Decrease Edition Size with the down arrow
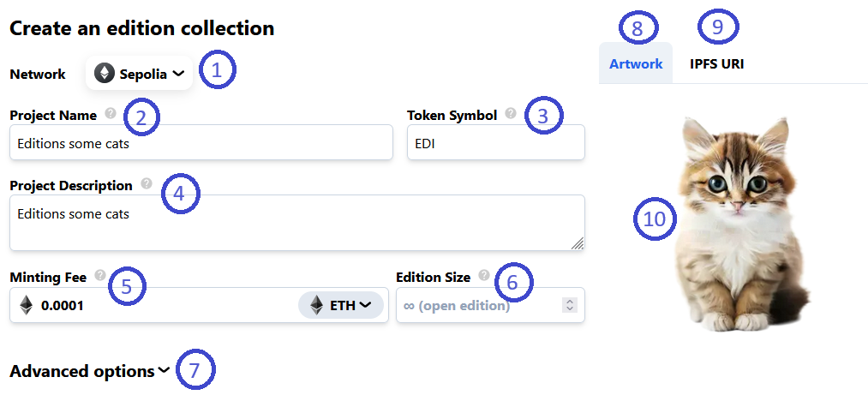 tap(571, 309)
